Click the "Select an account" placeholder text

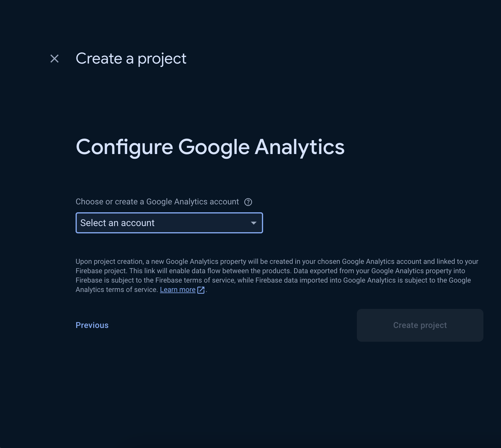point(117,223)
